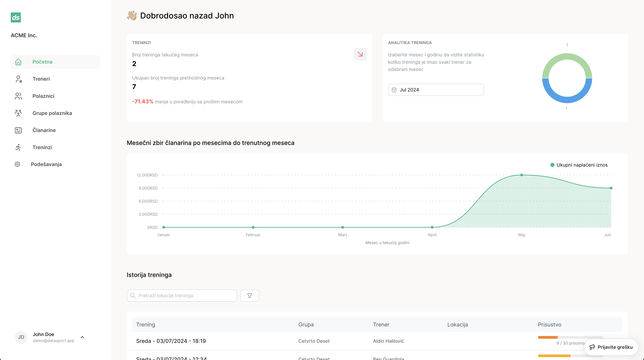Image resolution: width=644 pixels, height=360 pixels.
Task: Click the 12.000RSD axis label
Action: [x=147, y=175]
